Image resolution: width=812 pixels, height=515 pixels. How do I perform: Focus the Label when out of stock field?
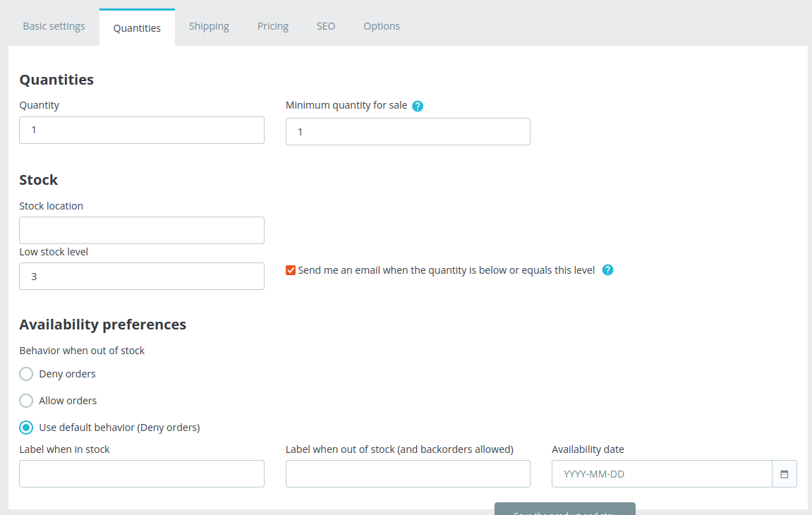click(x=408, y=473)
